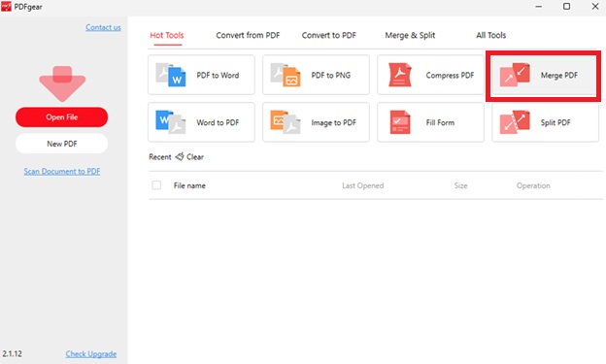Follow the Contact us link
606x364 pixels.
103,27
